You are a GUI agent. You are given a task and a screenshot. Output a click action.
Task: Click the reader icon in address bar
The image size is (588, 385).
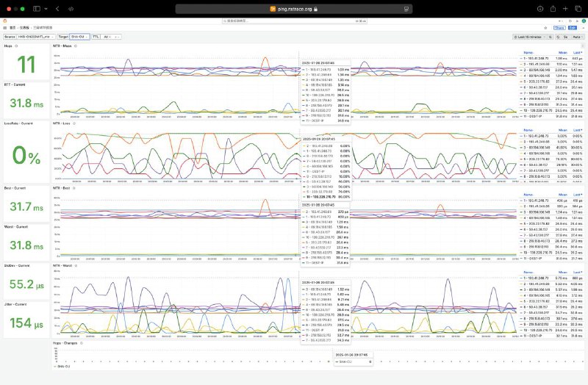point(406,9)
